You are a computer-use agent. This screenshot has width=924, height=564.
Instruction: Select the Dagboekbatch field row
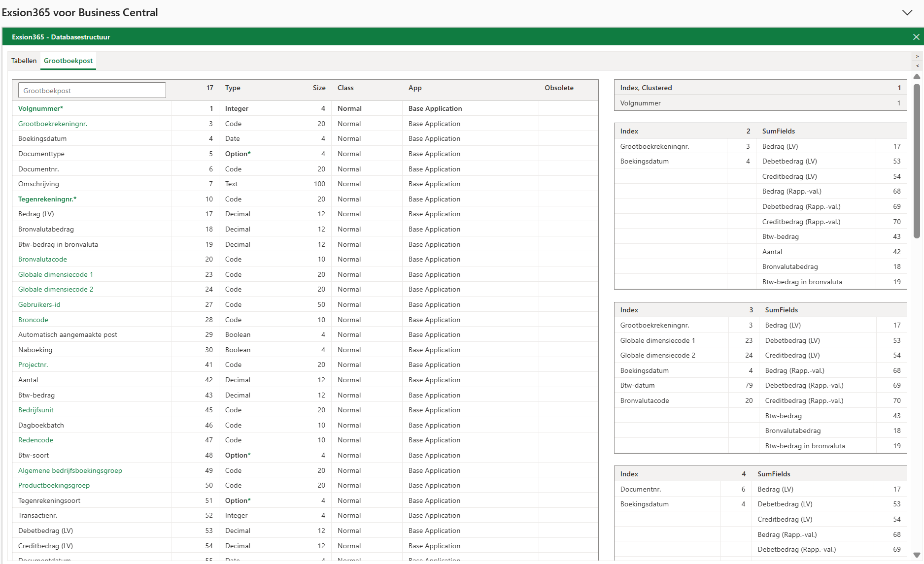[x=305, y=425]
